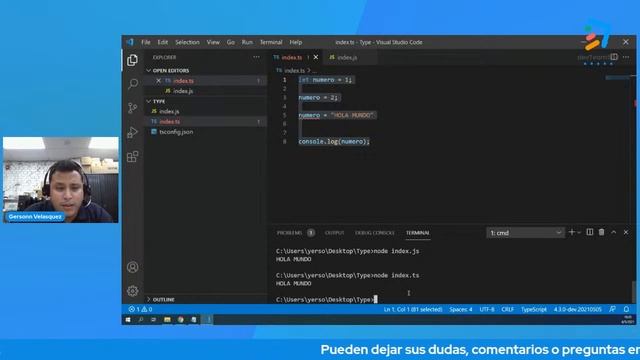This screenshot has height=360, width=640.
Task: Open the 1: cmd terminal selector dropdown
Action: (x=525, y=233)
